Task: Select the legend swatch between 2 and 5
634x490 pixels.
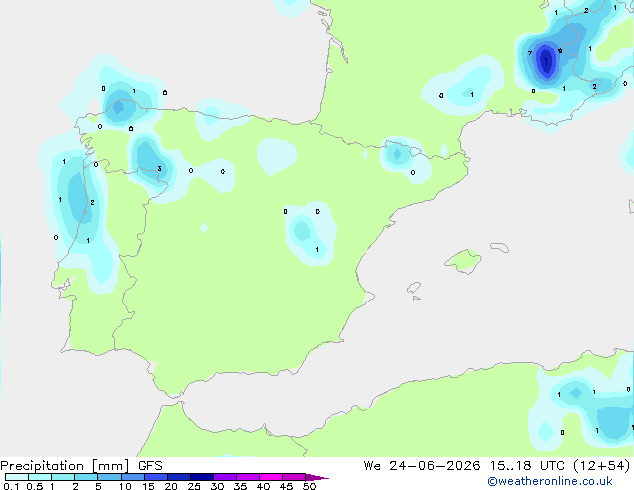Action: click(86, 477)
